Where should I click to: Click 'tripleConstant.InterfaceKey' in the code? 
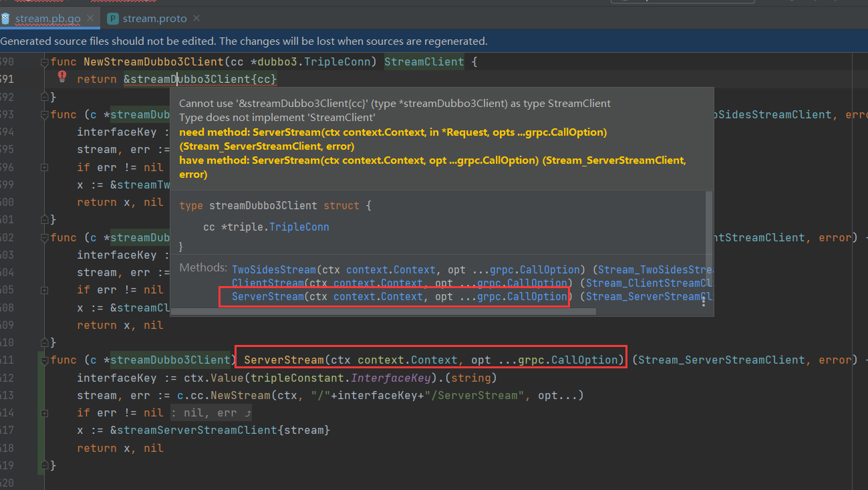click(341, 378)
